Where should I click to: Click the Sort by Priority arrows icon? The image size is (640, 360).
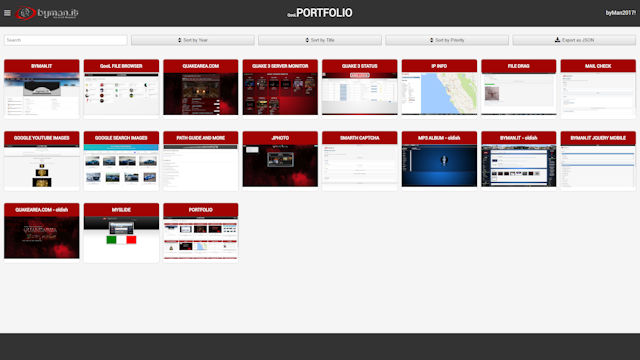(x=431, y=40)
